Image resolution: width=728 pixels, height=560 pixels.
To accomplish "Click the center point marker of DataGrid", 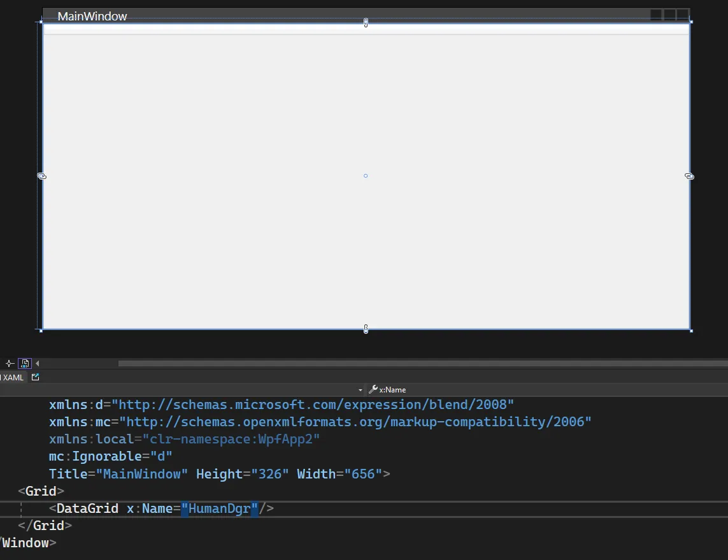I will point(366,176).
